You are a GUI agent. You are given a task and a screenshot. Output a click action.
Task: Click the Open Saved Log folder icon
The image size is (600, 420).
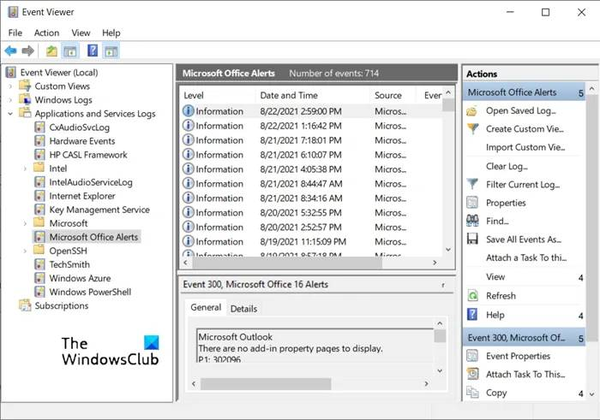[x=473, y=111]
